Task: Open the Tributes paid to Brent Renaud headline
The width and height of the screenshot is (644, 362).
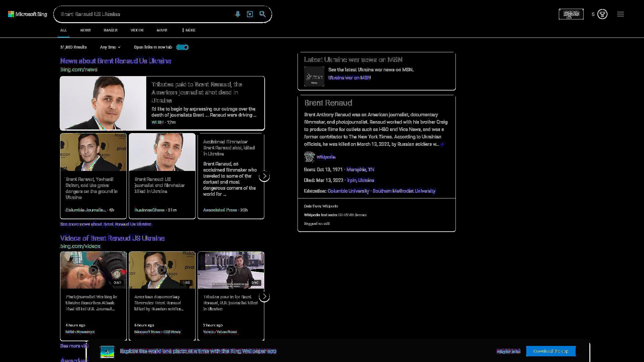Action: pos(197,93)
